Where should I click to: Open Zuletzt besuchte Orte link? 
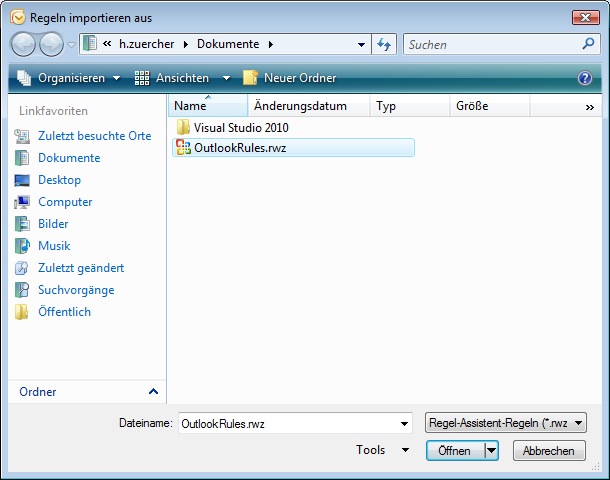pos(95,136)
